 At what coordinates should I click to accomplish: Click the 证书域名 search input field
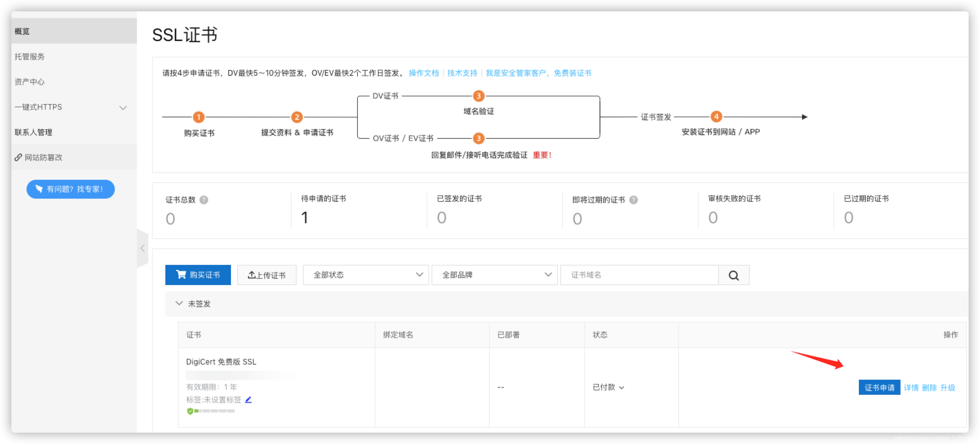(x=640, y=275)
